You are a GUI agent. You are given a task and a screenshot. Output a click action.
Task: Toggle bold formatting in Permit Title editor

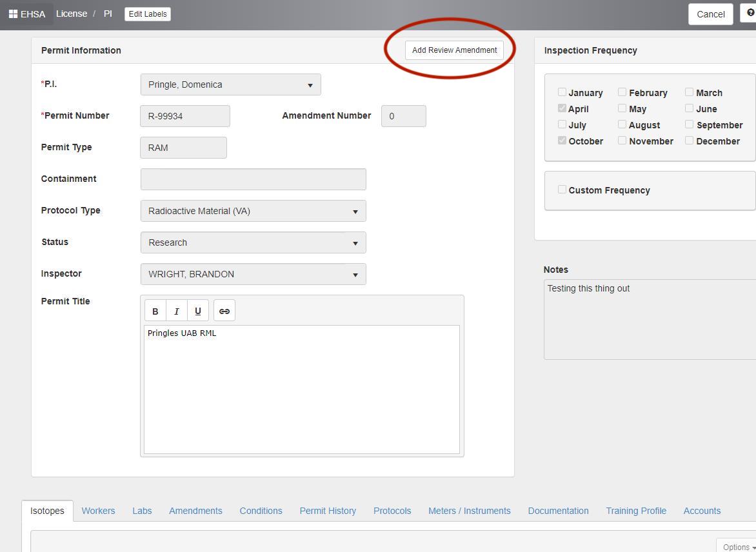[x=155, y=311]
